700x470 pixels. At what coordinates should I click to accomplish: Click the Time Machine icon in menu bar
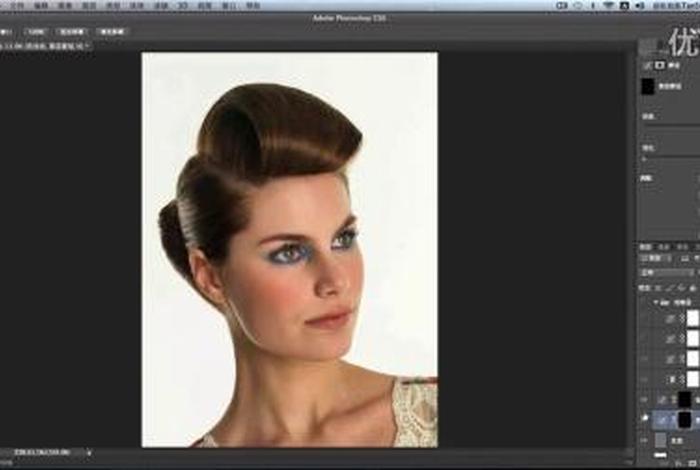click(x=578, y=6)
